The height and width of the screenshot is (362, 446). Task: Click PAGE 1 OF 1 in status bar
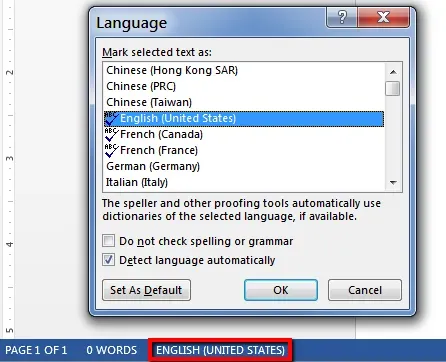tap(36, 350)
